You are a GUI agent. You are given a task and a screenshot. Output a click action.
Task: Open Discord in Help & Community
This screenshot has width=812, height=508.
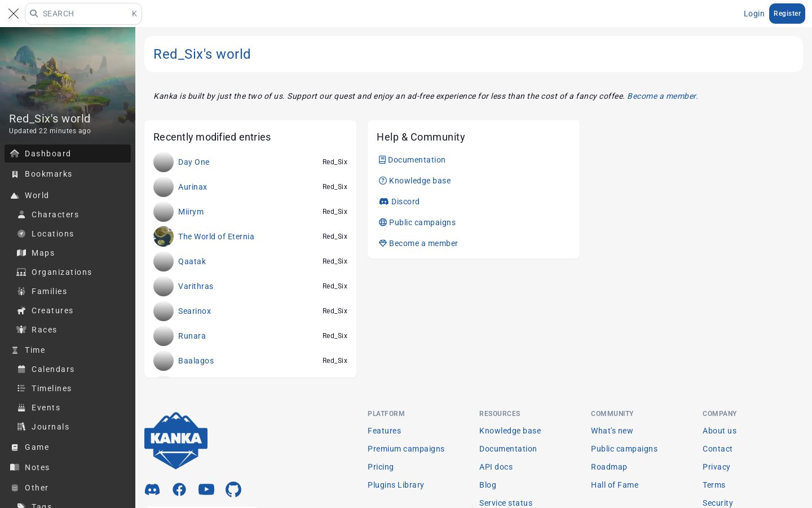pyautogui.click(x=399, y=202)
